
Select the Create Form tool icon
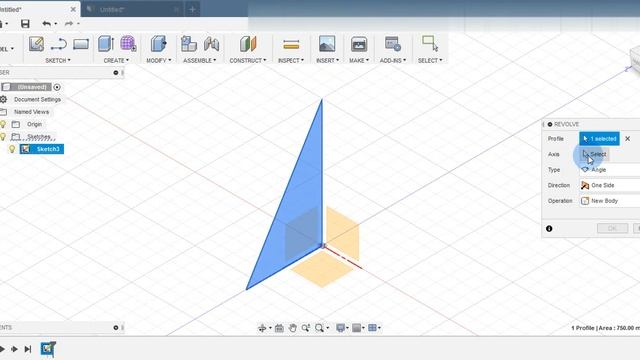pyautogui.click(x=128, y=44)
